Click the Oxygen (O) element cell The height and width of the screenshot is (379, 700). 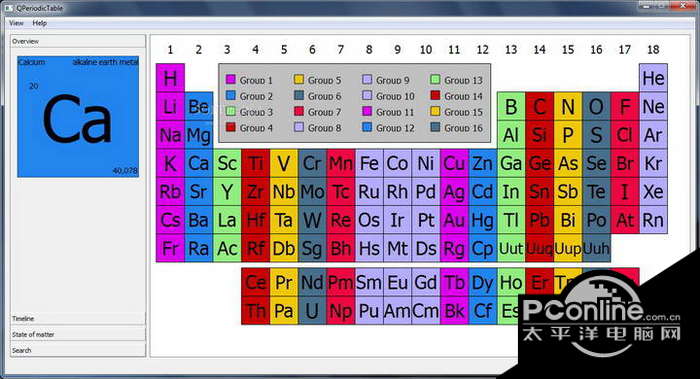596,107
